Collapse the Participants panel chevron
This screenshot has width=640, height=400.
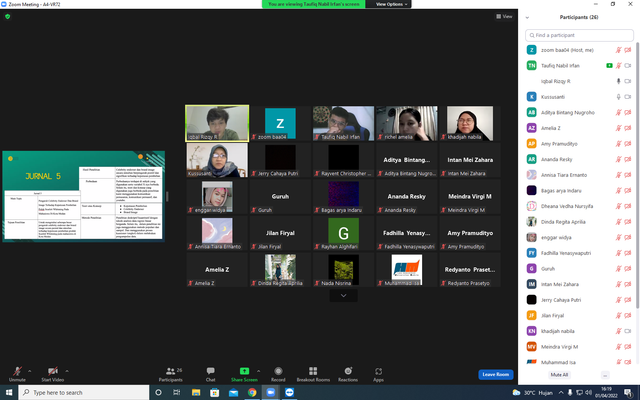pyautogui.click(x=527, y=18)
